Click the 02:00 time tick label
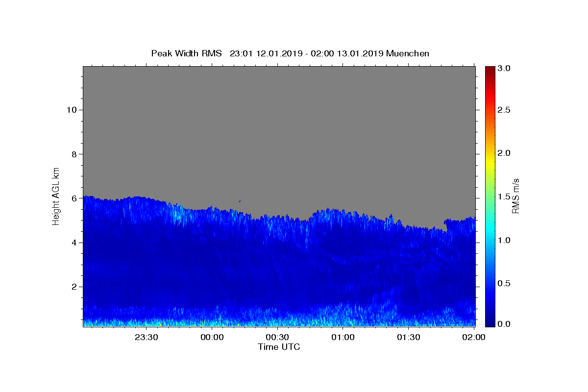The image size is (588, 392). 474,337
